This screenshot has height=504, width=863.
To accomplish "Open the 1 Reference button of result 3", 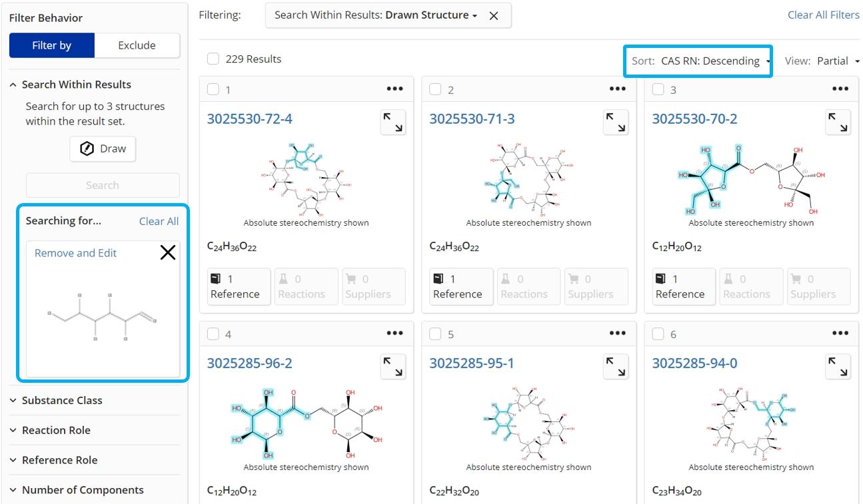I will pyautogui.click(x=680, y=287).
